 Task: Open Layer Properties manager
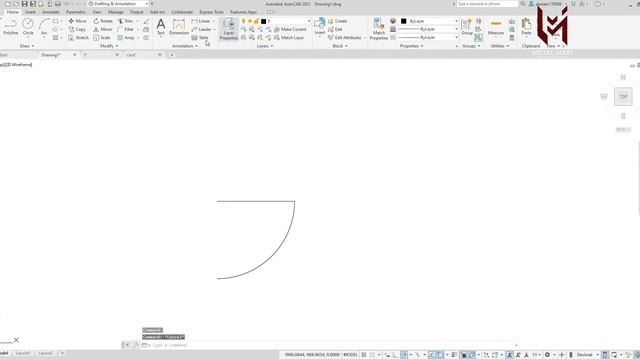(229, 29)
